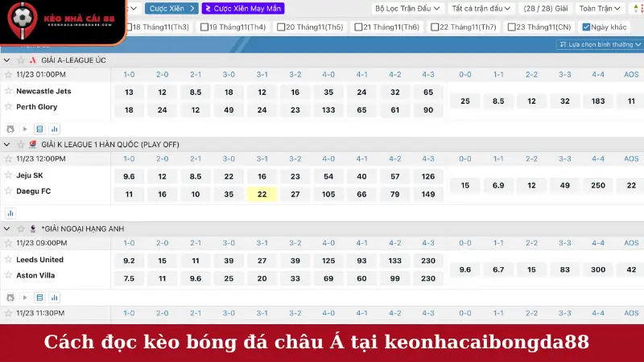
Task: Select Leeds vs Villa 4-4 odds 300
Action: (598, 269)
